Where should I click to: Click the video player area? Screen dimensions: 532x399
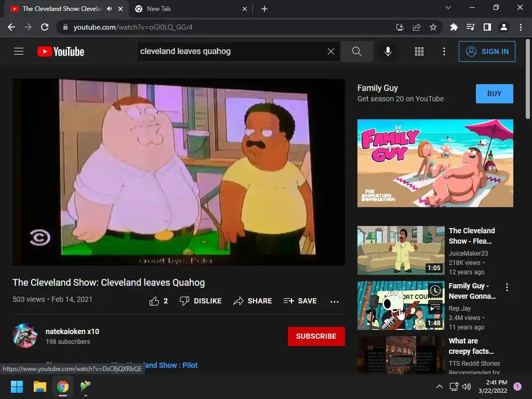(x=179, y=172)
